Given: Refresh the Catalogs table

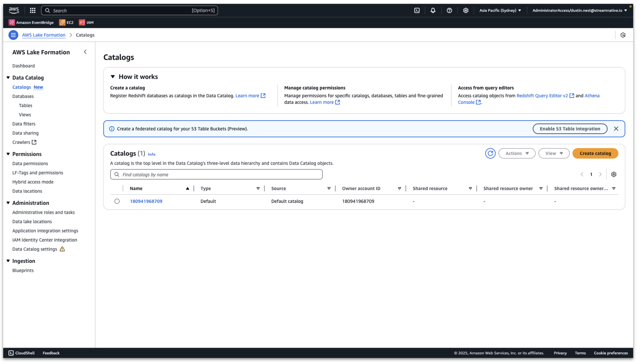Looking at the screenshot, I should coord(490,153).
